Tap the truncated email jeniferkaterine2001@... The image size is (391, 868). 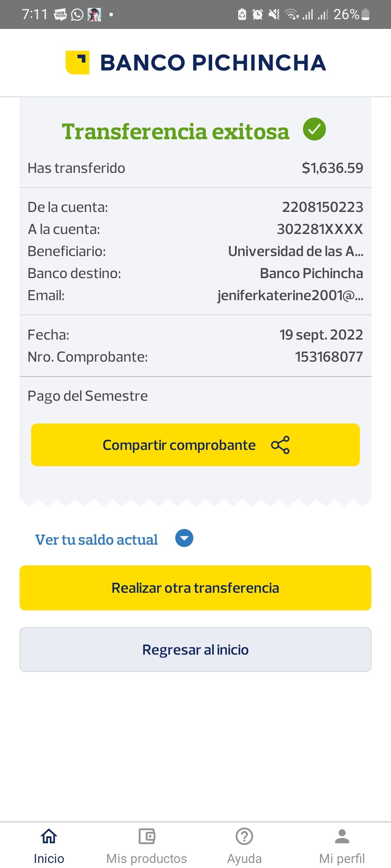point(290,295)
